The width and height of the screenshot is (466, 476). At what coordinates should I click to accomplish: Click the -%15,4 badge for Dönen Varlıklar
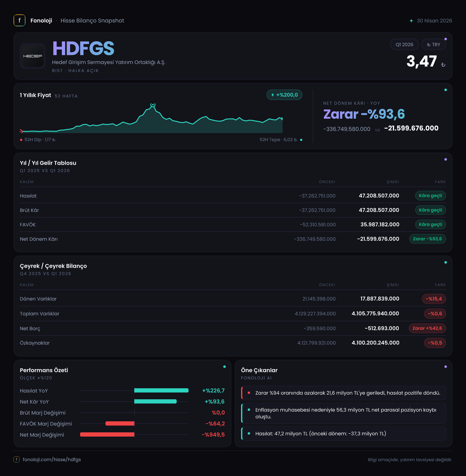click(x=434, y=299)
